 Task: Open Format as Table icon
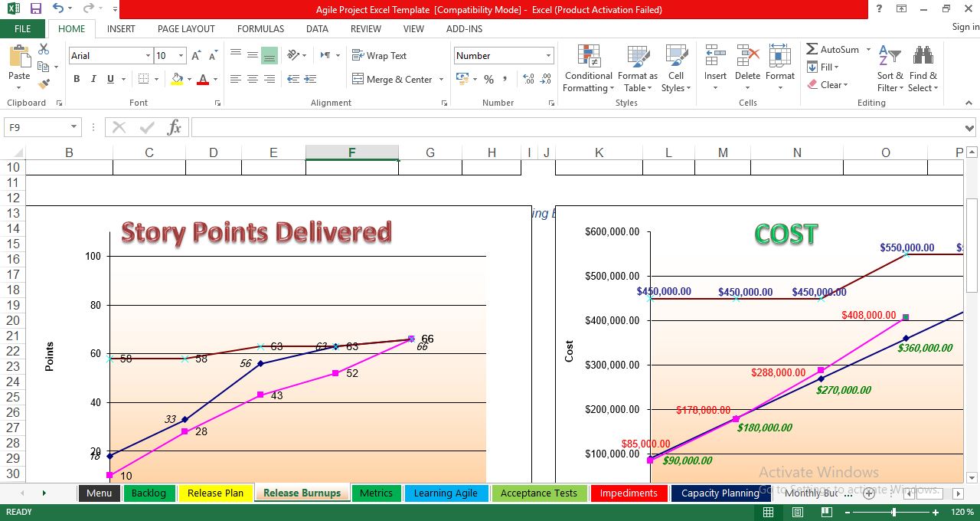[x=638, y=57]
